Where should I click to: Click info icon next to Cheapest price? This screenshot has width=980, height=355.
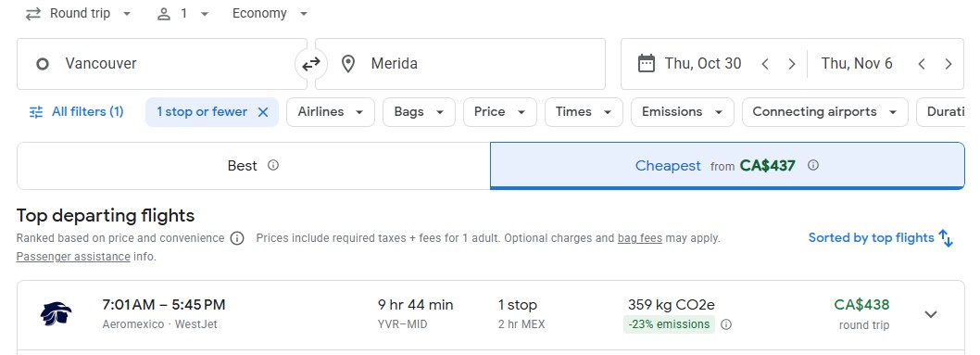coord(813,166)
